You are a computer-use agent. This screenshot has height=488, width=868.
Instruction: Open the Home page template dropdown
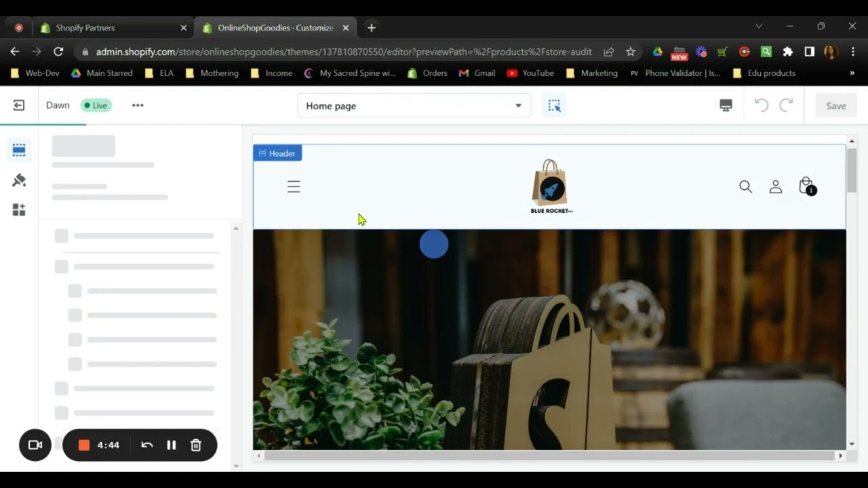[x=414, y=106]
